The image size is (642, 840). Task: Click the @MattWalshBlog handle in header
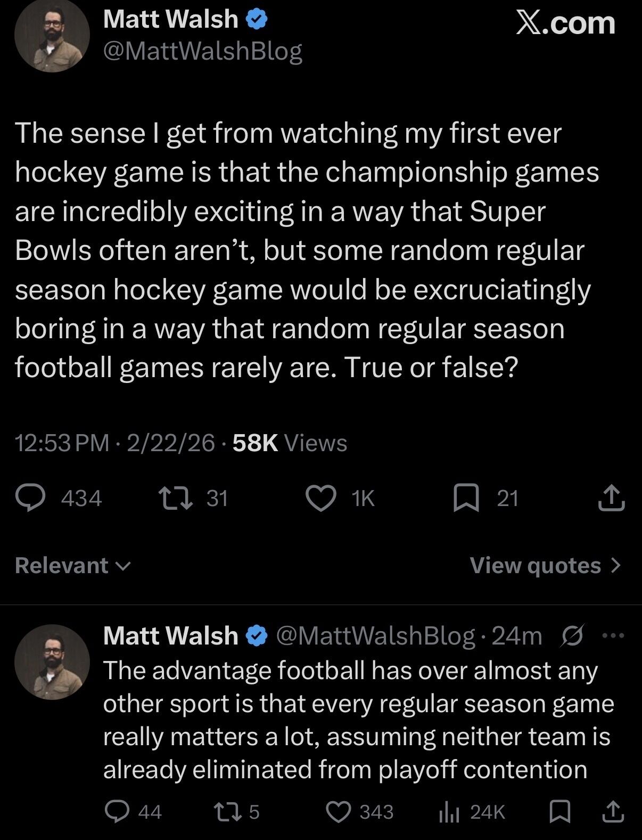pos(202,51)
